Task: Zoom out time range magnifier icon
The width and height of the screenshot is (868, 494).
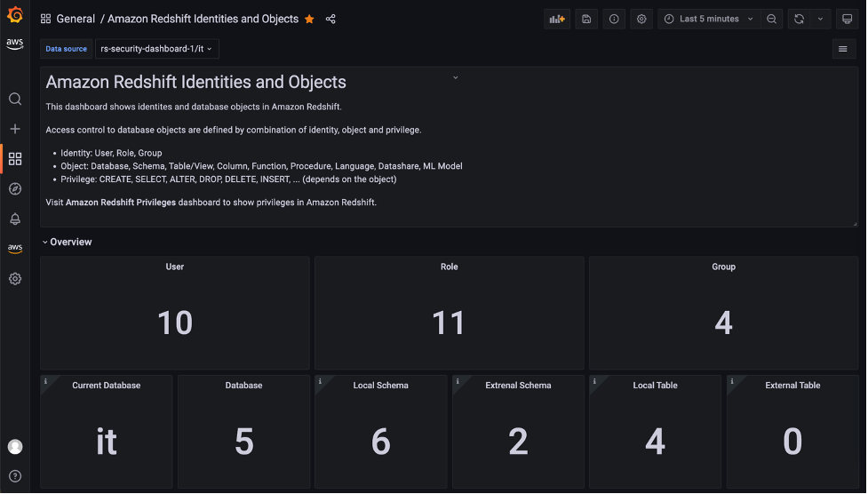Action: click(x=772, y=19)
